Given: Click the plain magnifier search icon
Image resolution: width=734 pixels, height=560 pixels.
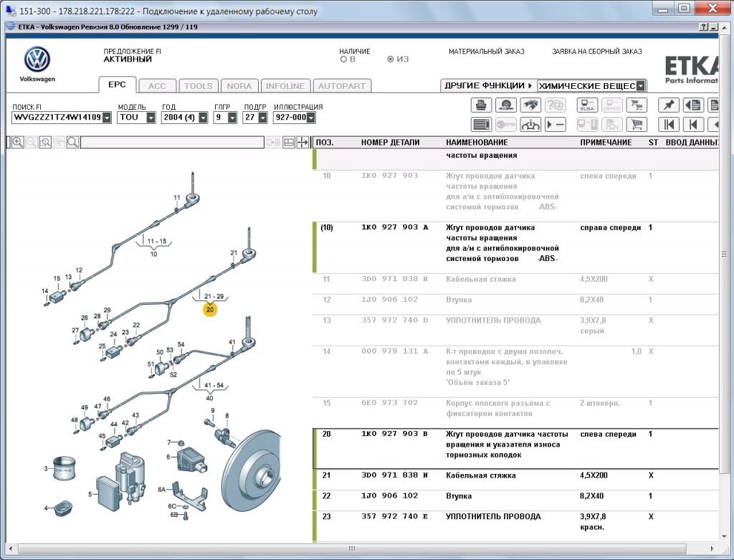Looking at the screenshot, I should click(72, 143).
